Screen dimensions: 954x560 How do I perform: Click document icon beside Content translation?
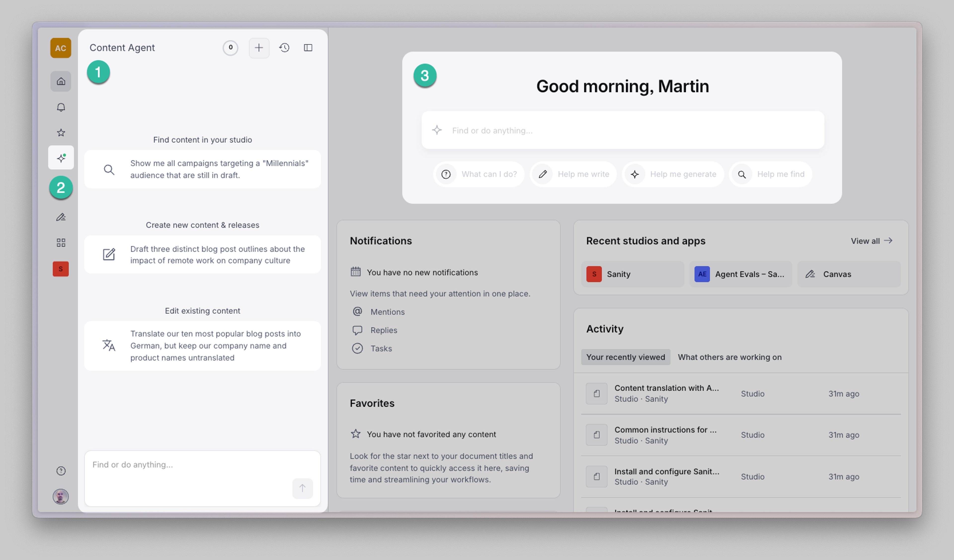[x=597, y=394]
